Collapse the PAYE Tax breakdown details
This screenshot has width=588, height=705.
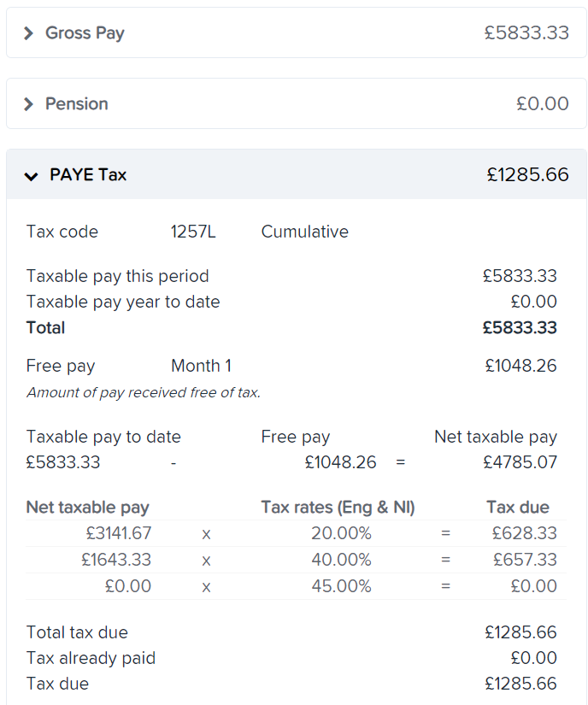(30, 174)
